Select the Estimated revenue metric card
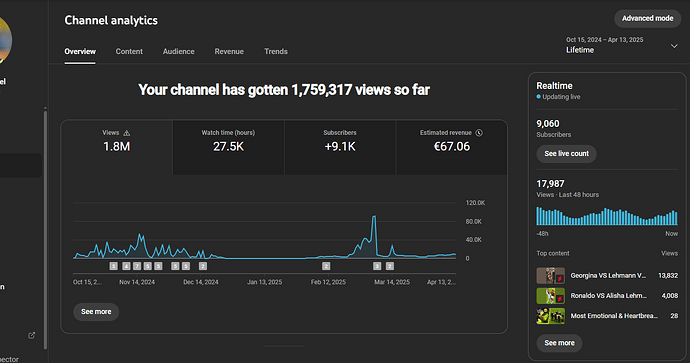Viewport: 690px width, 363px height. tap(451, 147)
